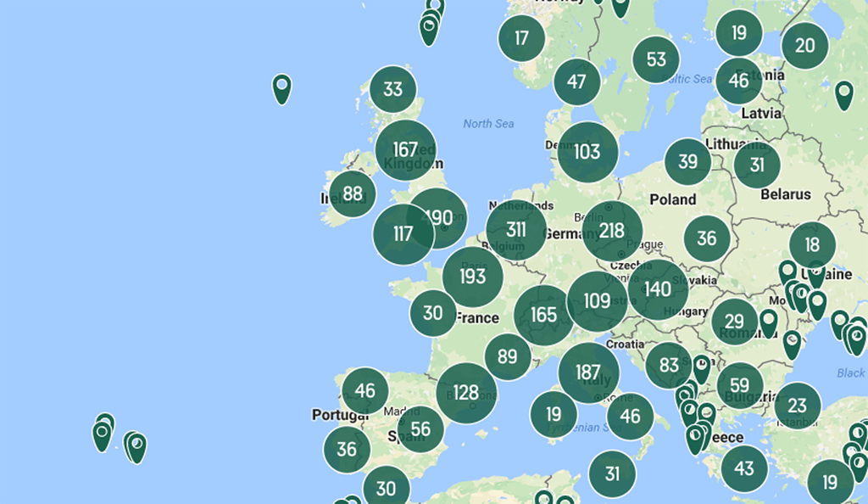Select the 140 cluster near Vienna
The image size is (868, 504).
[657, 289]
